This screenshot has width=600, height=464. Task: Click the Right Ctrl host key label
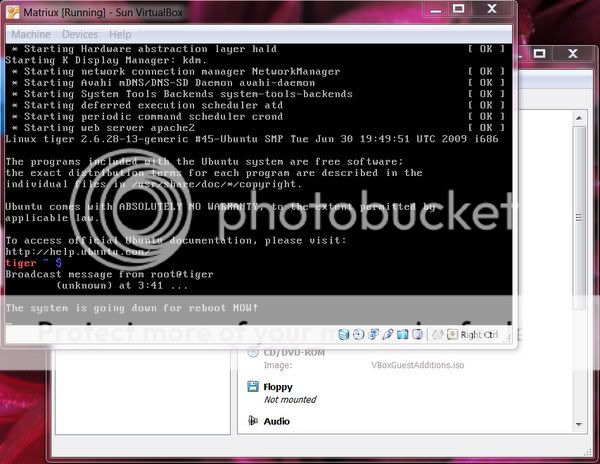pyautogui.click(x=479, y=335)
